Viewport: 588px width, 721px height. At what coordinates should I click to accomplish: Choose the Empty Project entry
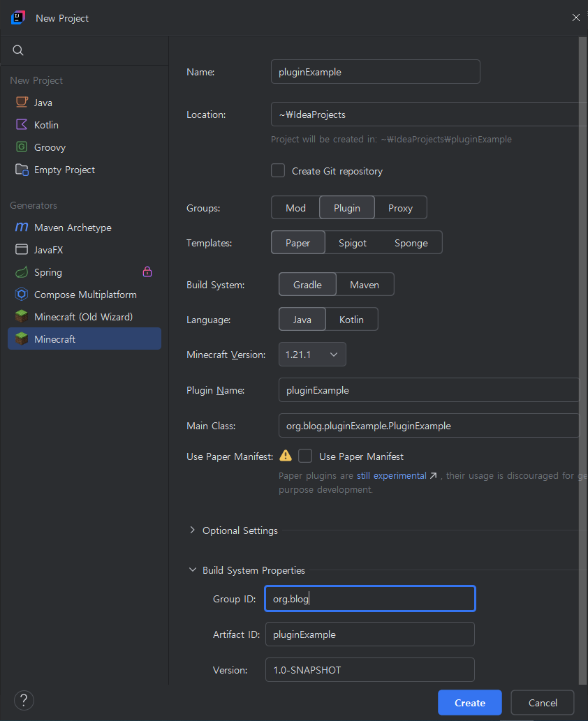pos(84,170)
